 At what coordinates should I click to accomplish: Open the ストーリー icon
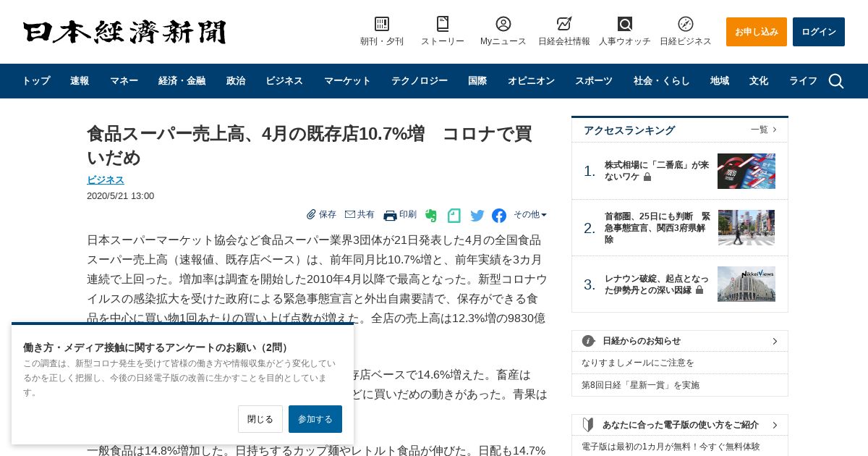pos(443,24)
